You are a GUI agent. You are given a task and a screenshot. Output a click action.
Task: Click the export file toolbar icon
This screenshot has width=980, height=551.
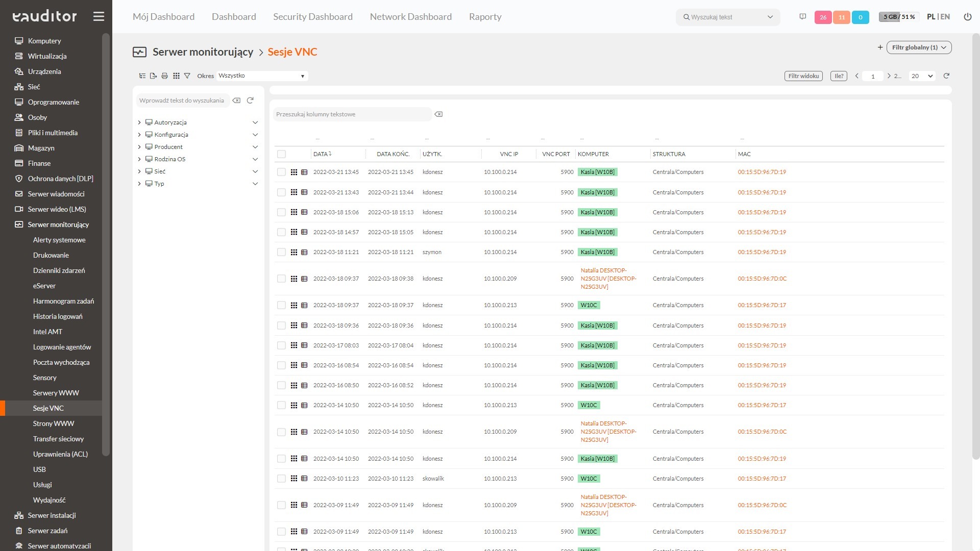153,76
